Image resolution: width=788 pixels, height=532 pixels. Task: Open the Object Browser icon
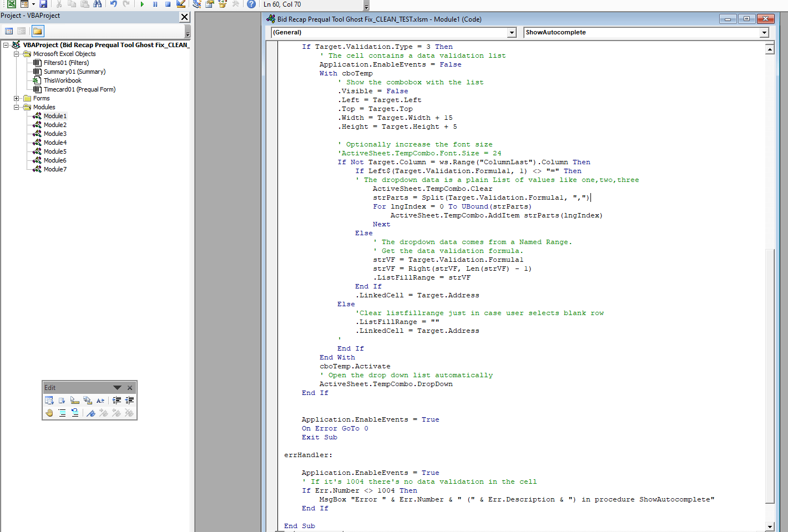pos(223,4)
